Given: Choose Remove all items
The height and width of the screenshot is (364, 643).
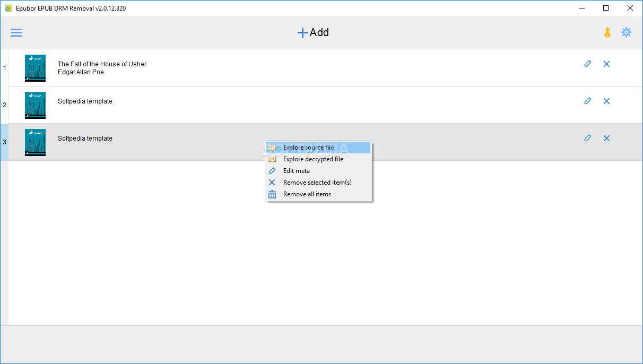Looking at the screenshot, I should [318, 194].
